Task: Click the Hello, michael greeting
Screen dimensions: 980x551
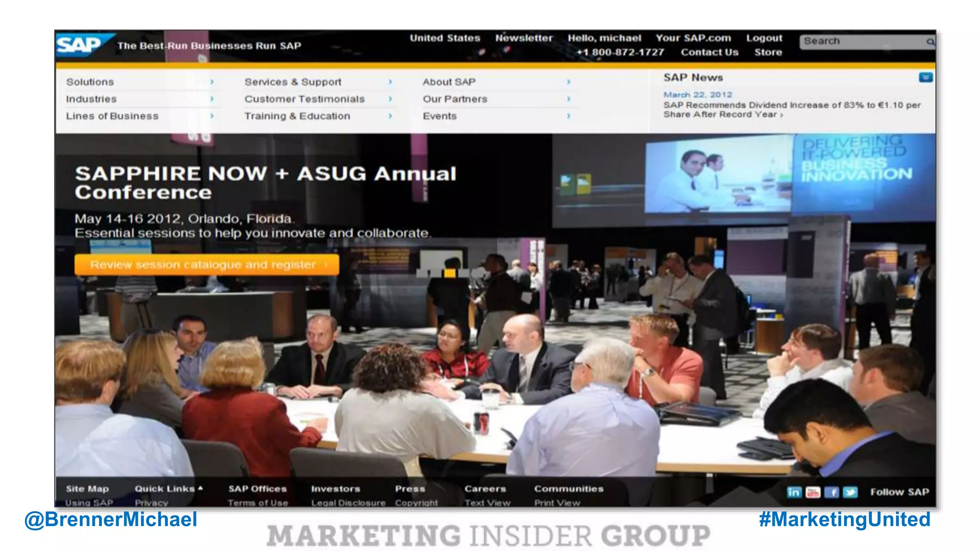Action: [x=604, y=38]
